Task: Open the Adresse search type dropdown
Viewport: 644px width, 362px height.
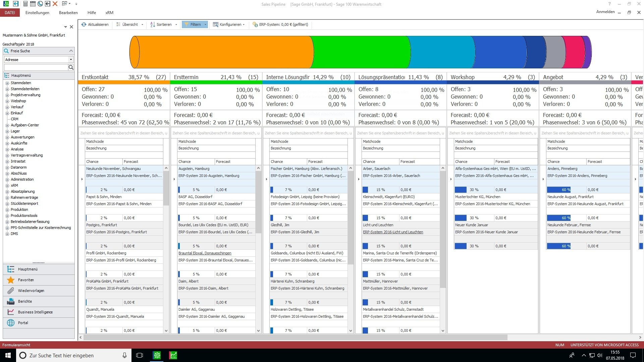Action: [x=70, y=60]
